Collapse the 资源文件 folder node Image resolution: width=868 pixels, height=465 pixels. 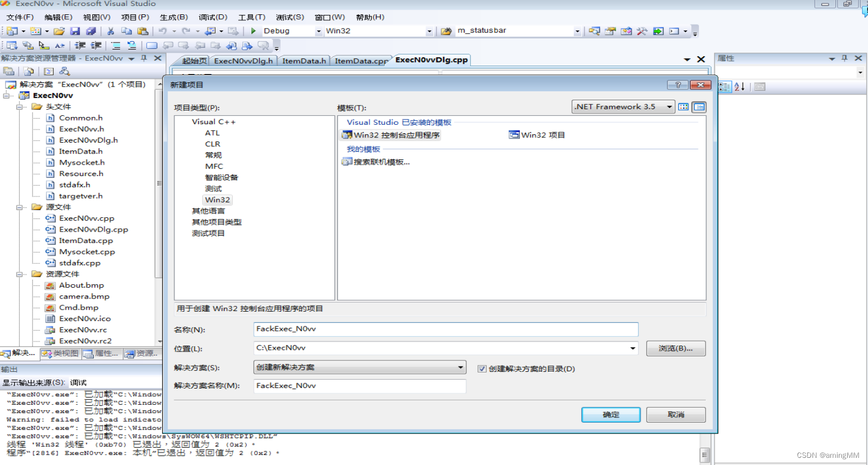[20, 274]
